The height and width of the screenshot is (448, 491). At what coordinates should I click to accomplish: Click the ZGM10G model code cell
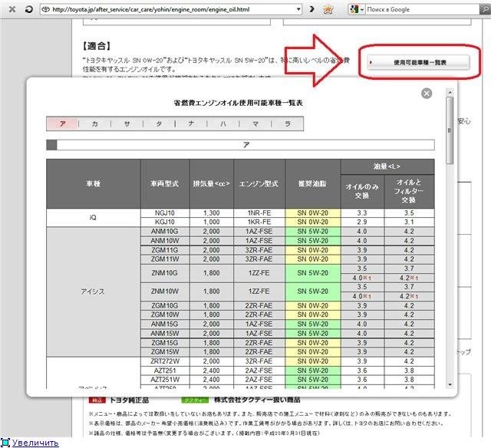pos(165,305)
